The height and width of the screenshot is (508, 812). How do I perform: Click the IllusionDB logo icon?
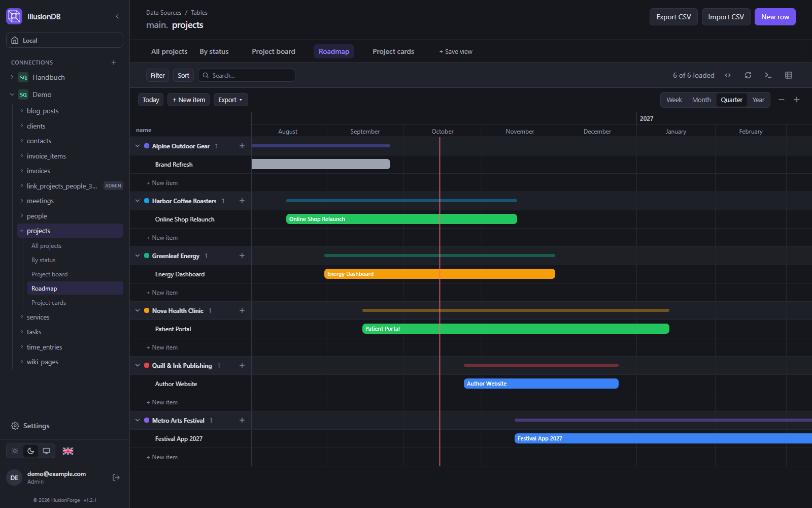click(x=14, y=16)
